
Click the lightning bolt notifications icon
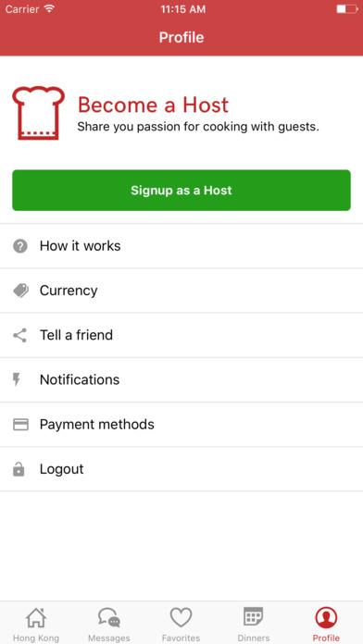(17, 379)
